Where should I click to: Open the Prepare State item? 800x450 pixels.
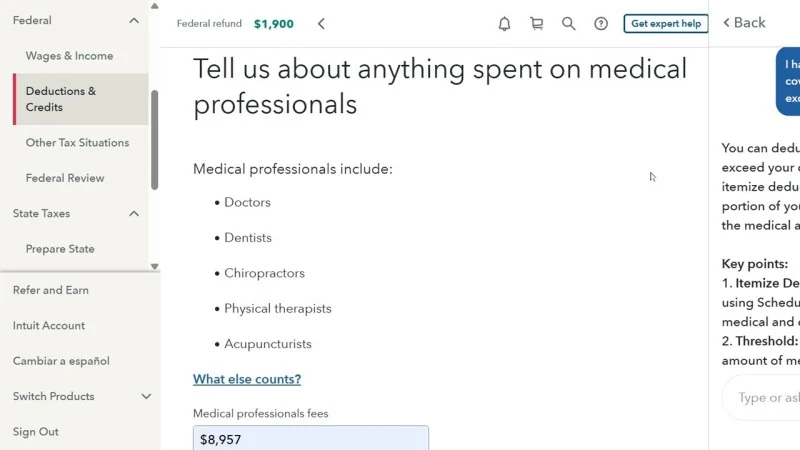[60, 249]
